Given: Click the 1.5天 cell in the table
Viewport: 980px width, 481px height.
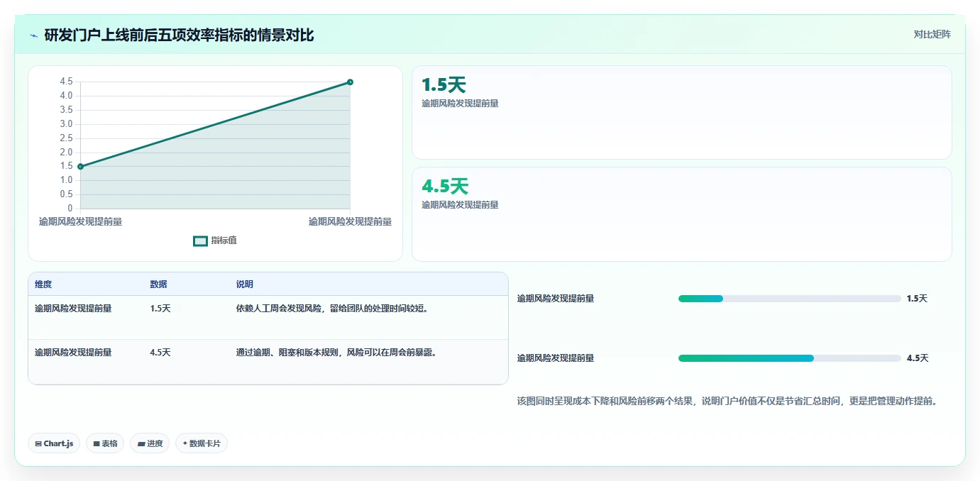Looking at the screenshot, I should 160,309.
